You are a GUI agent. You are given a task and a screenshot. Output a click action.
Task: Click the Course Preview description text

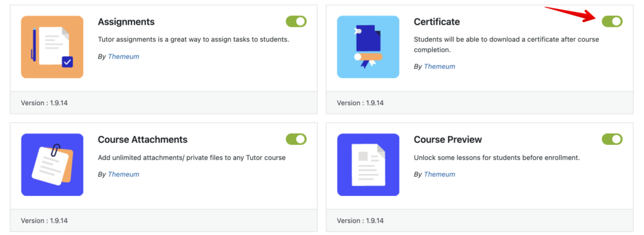coord(497,158)
